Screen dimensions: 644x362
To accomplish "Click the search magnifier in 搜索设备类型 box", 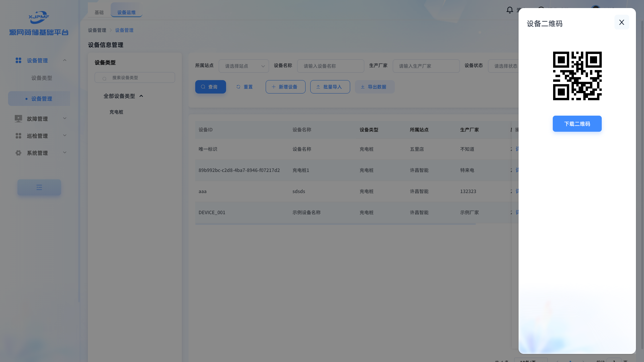I will (x=104, y=78).
